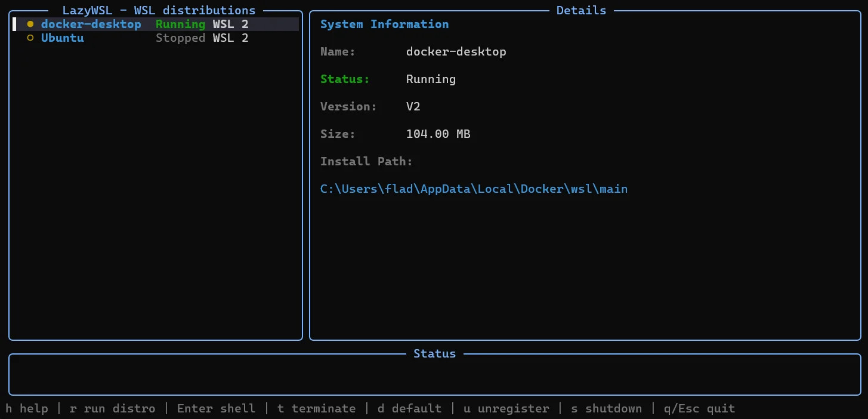
Task: Click the 't terminate' shortcut hint
Action: (x=317, y=409)
